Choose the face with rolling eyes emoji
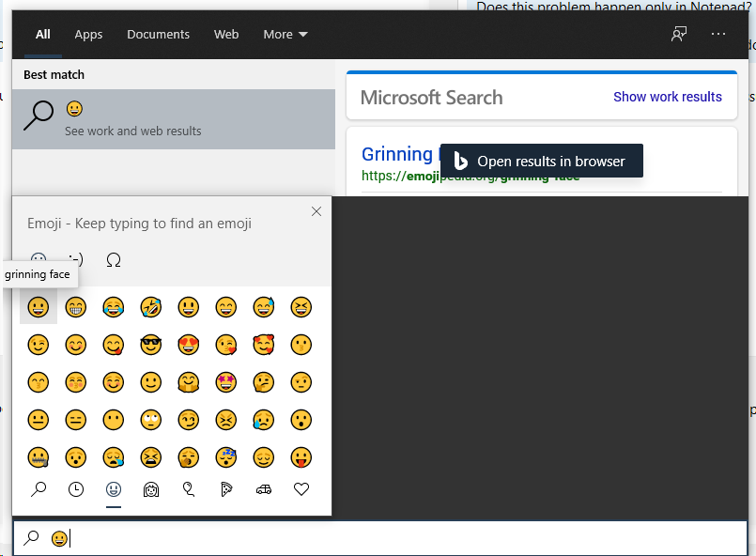756x556 pixels. [x=151, y=420]
